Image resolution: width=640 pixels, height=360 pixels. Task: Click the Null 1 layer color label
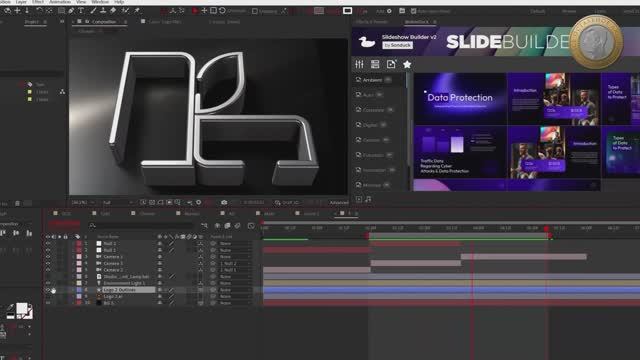coord(79,250)
